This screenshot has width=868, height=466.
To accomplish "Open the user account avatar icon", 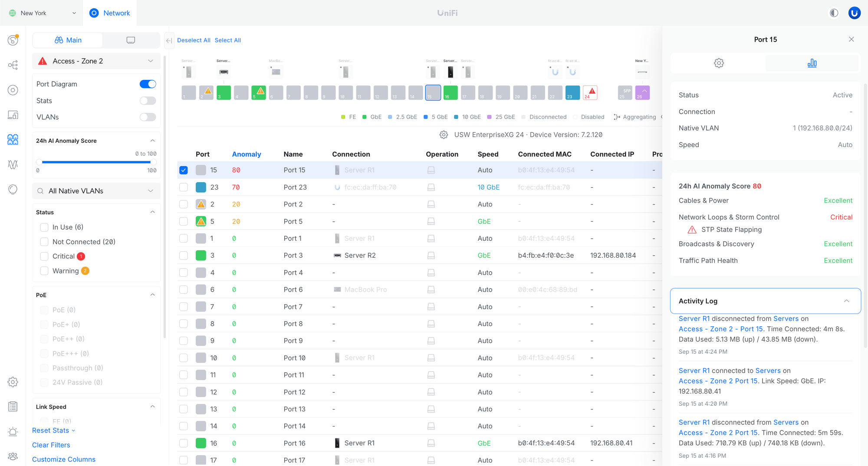I will point(854,13).
